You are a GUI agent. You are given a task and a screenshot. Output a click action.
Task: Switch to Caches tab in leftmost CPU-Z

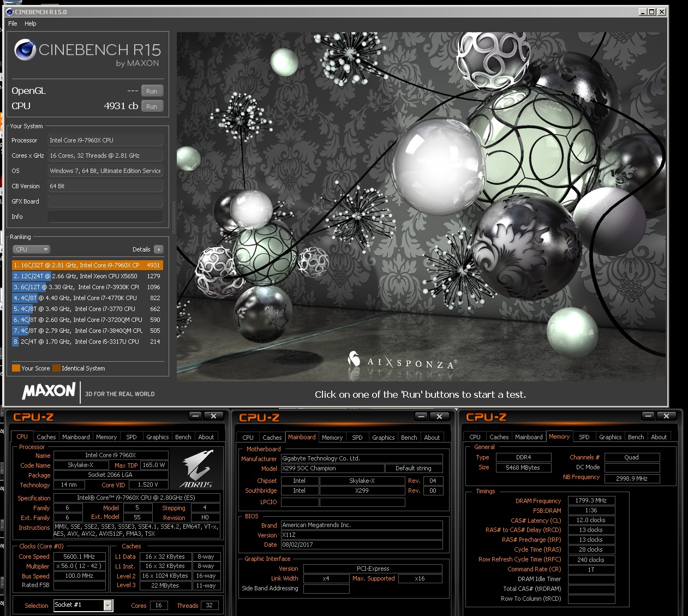pyautogui.click(x=46, y=437)
